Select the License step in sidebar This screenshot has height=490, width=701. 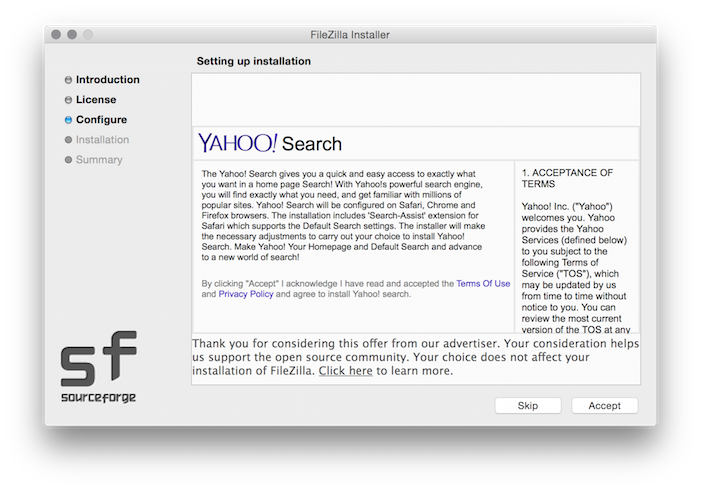96,100
